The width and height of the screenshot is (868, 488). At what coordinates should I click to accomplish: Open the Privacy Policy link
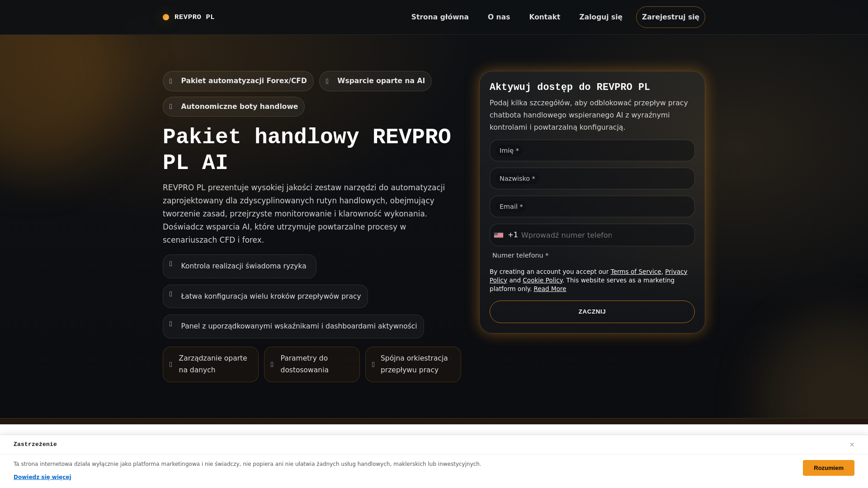pyautogui.click(x=676, y=272)
